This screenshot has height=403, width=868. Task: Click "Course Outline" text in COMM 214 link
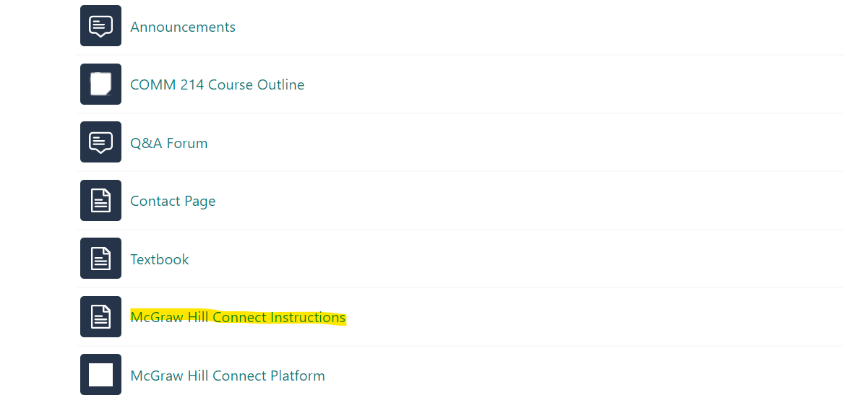tap(256, 85)
